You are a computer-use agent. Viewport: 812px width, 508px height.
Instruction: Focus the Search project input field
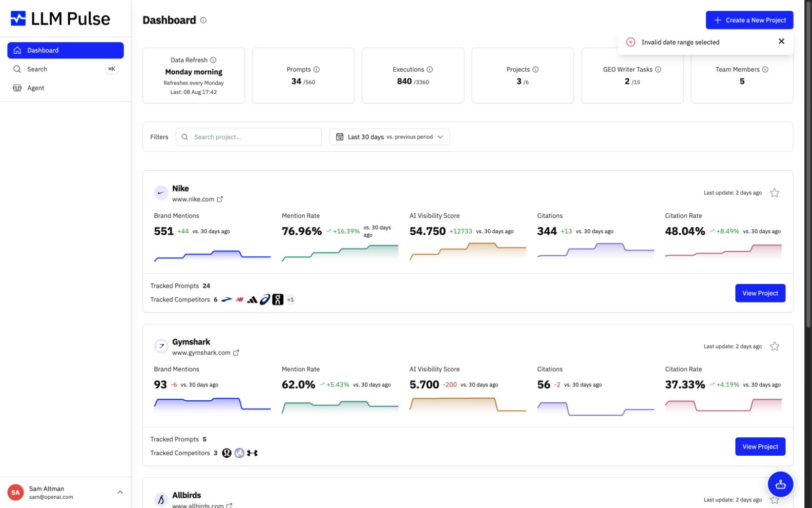click(248, 137)
